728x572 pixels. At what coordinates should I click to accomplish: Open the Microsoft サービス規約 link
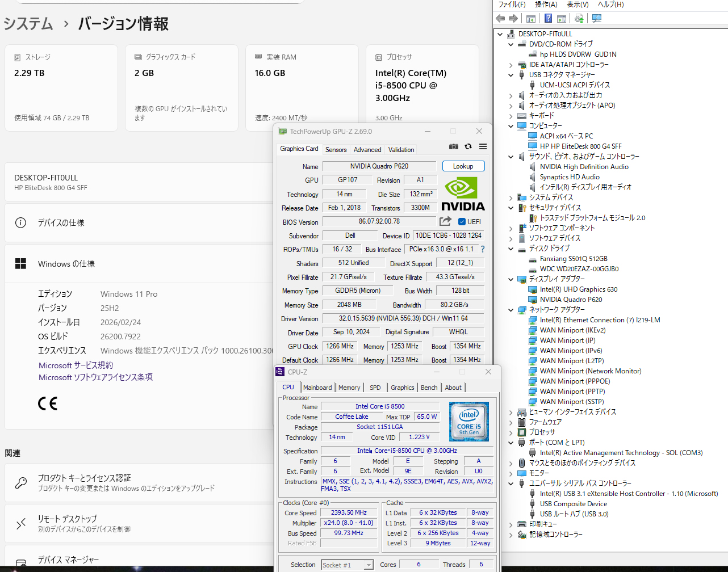click(x=76, y=365)
